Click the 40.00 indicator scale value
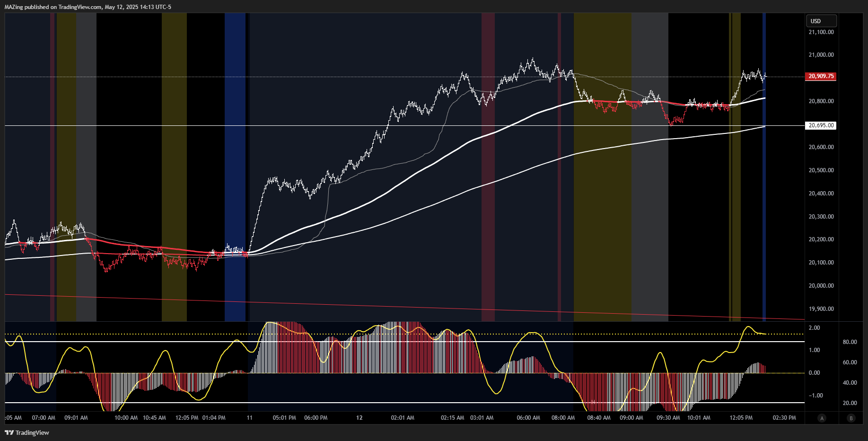Viewport: 868px width, 441px height. tap(850, 383)
